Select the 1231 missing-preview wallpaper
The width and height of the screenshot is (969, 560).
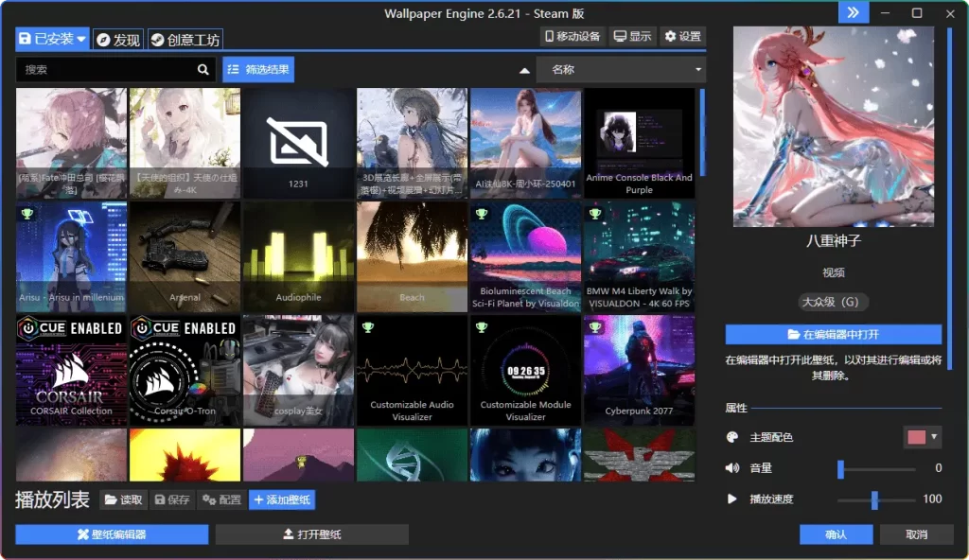click(x=298, y=144)
